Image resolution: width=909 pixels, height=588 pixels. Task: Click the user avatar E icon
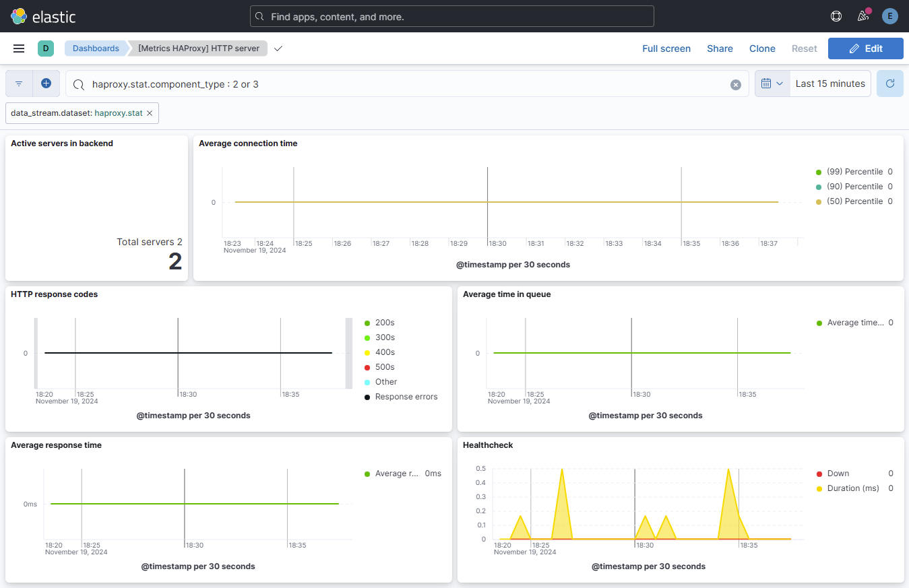tap(889, 16)
